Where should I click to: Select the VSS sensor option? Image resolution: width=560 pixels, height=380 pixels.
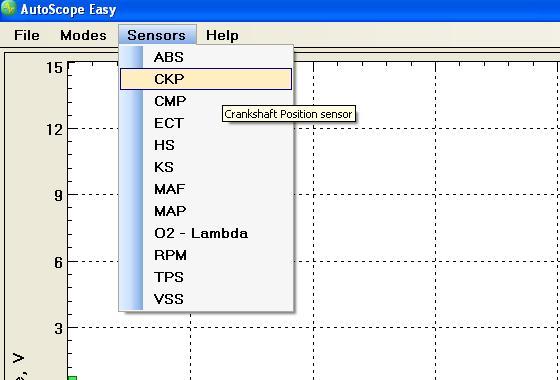pyautogui.click(x=206, y=299)
